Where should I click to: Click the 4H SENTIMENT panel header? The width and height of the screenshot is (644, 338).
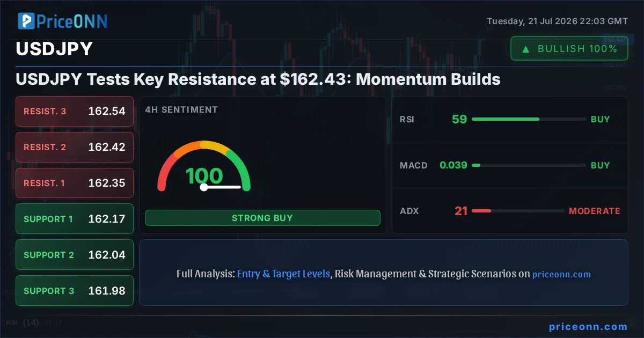pyautogui.click(x=181, y=109)
